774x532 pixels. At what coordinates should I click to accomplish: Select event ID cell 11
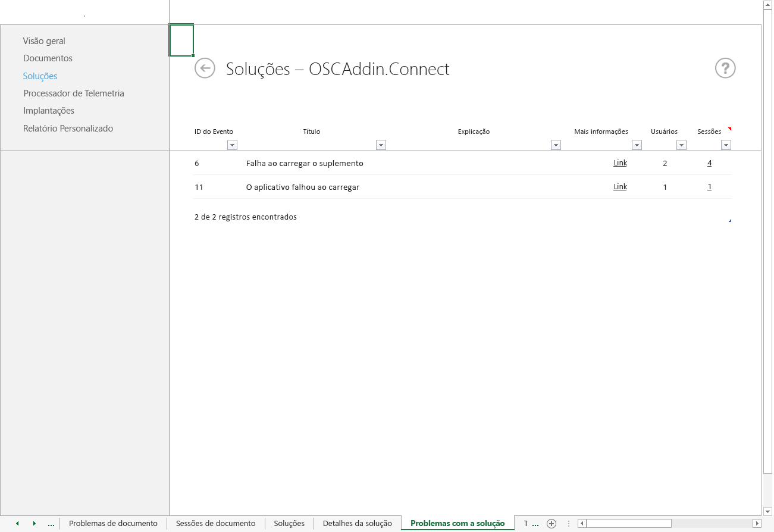point(199,187)
